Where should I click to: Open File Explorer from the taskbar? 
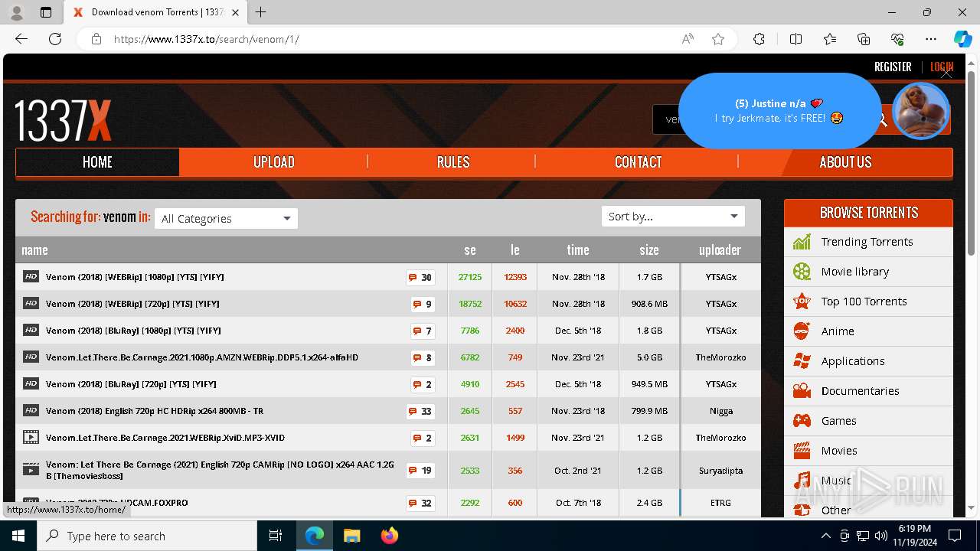click(x=351, y=536)
